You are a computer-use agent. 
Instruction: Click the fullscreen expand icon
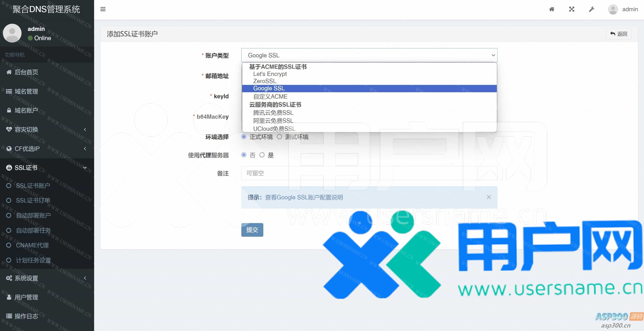(572, 9)
